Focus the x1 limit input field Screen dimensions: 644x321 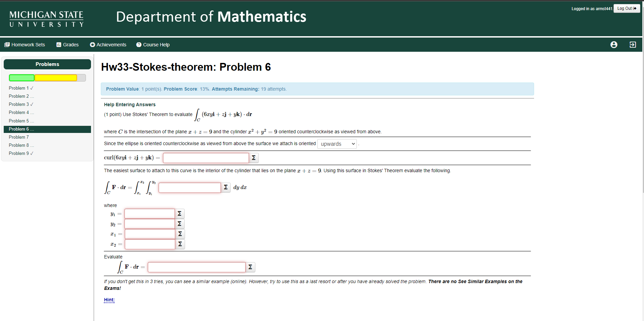click(150, 234)
